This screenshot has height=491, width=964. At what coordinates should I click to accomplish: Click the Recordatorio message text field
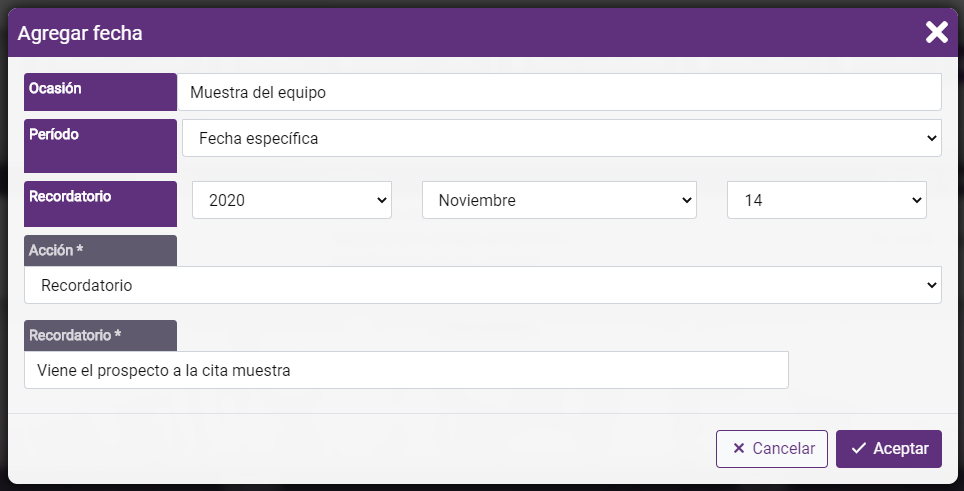(406, 370)
